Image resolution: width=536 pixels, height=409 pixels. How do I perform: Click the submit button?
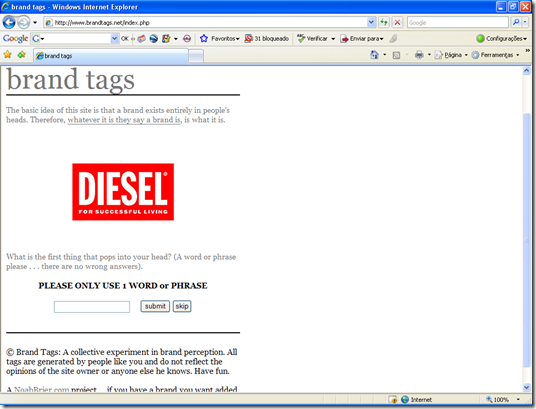coord(155,306)
